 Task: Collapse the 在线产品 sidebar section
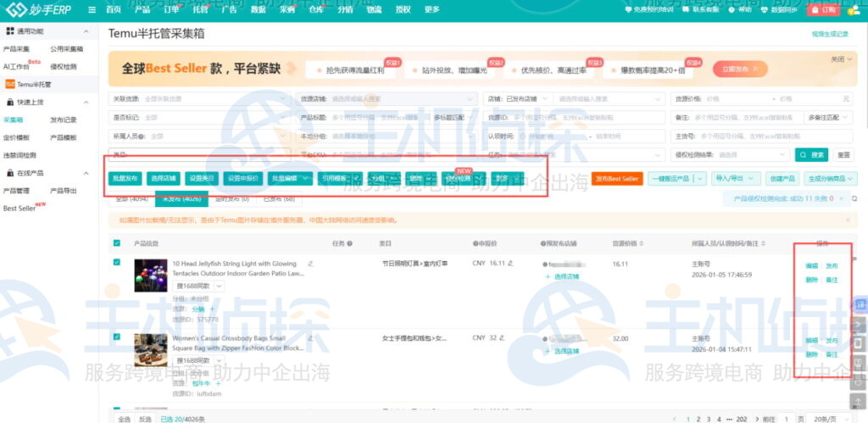[86, 173]
